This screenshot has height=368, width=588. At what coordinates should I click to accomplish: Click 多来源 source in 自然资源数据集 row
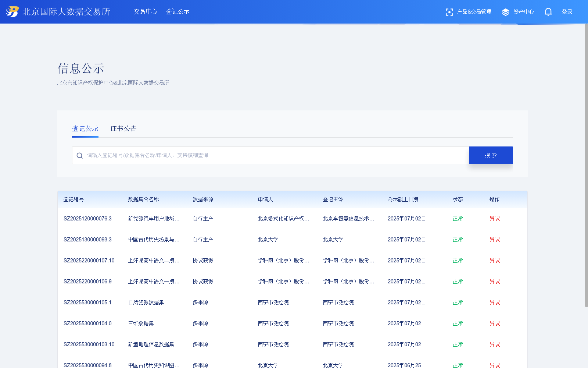pyautogui.click(x=200, y=302)
